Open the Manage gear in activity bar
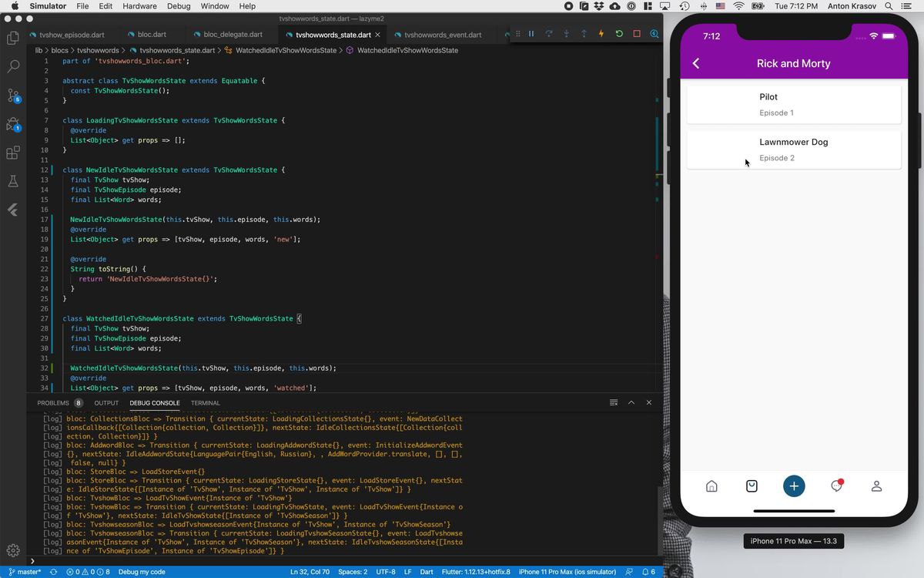This screenshot has height=578, width=924. [x=13, y=550]
